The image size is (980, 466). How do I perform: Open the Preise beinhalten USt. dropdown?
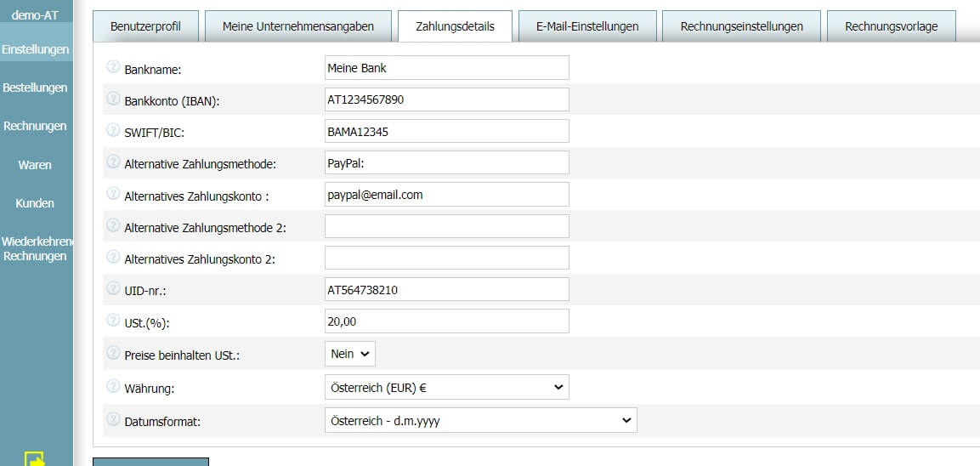(350, 354)
